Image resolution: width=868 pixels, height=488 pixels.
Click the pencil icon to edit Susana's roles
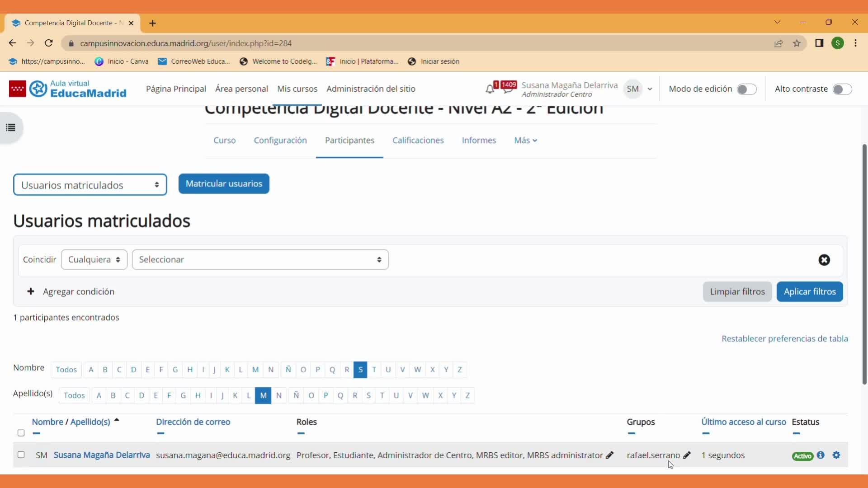tap(610, 455)
